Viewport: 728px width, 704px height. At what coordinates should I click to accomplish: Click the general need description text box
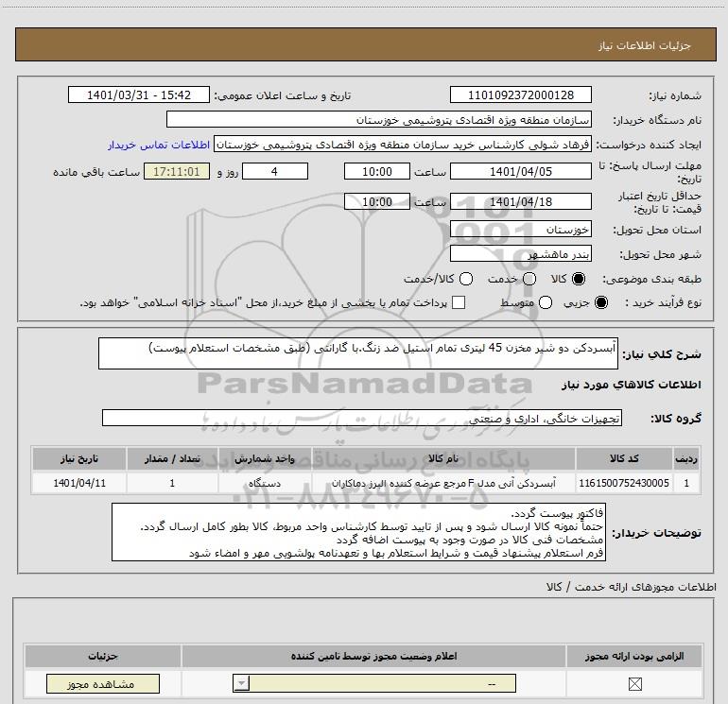(x=358, y=353)
